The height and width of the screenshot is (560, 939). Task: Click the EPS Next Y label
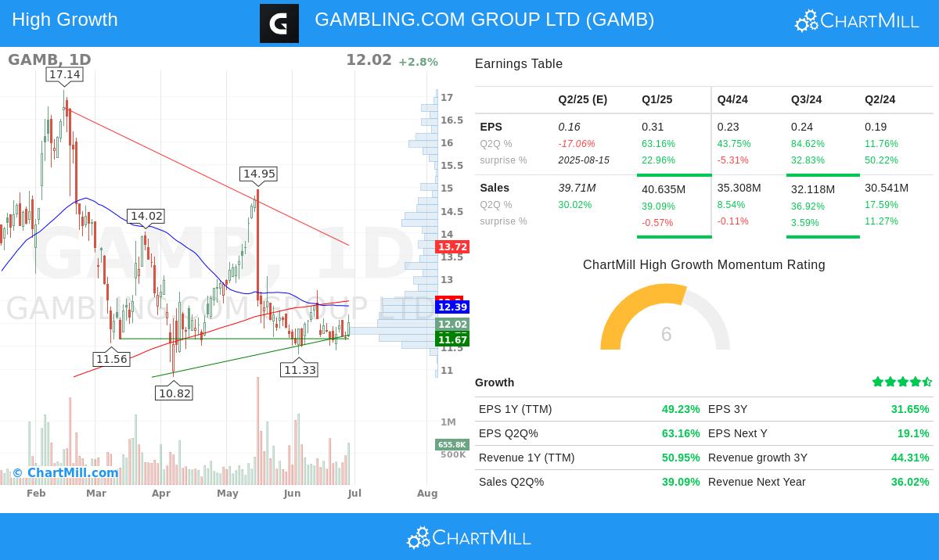click(x=738, y=433)
